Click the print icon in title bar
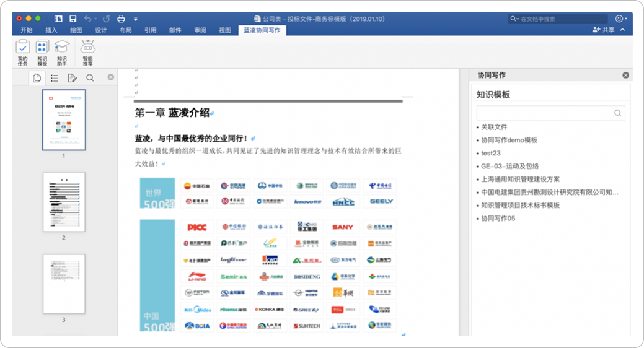This screenshot has height=348, width=644. (x=121, y=19)
